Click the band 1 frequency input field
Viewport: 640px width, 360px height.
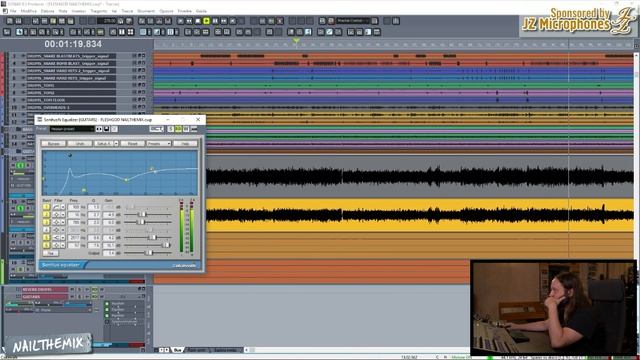click(73, 207)
